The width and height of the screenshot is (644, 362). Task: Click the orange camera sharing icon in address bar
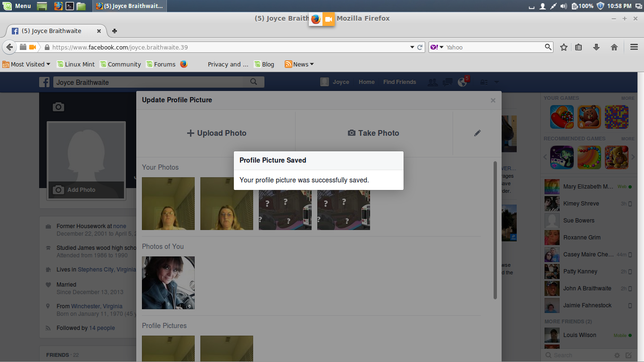click(33, 47)
